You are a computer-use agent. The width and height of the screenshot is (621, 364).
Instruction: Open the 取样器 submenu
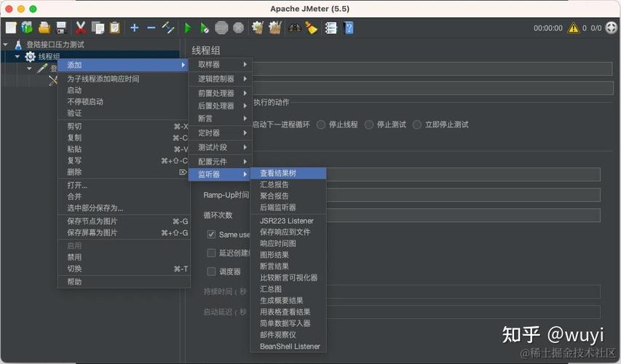[x=220, y=64]
